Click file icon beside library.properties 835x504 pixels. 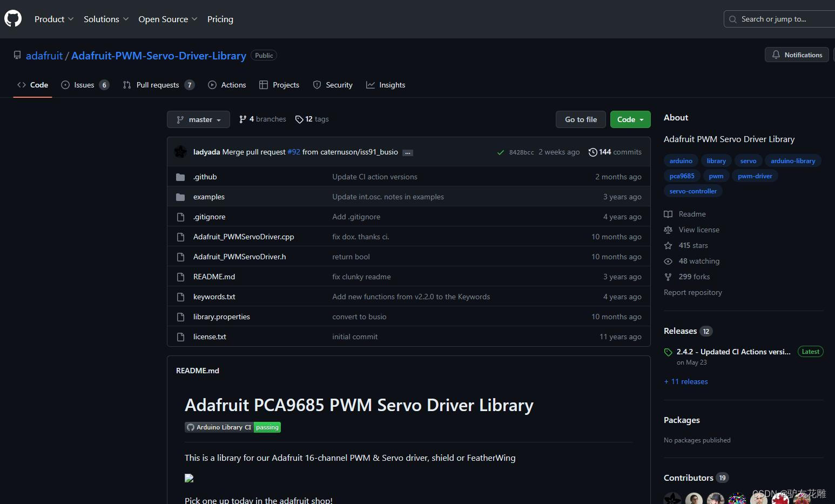point(181,317)
